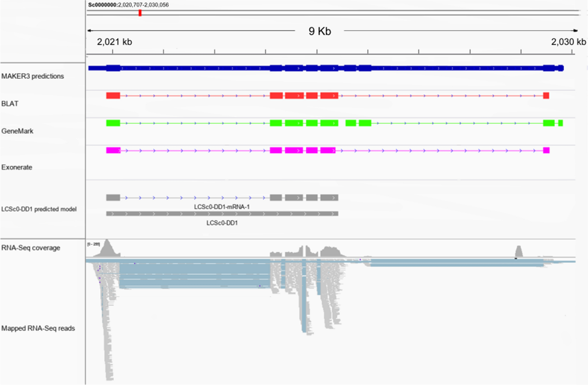Click the red position marker on chromosome ideogram
Image resolution: width=588 pixels, height=385 pixels.
click(140, 13)
